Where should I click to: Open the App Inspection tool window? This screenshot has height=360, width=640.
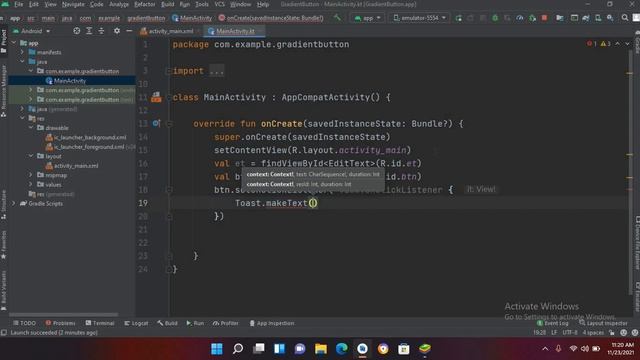pos(272,323)
